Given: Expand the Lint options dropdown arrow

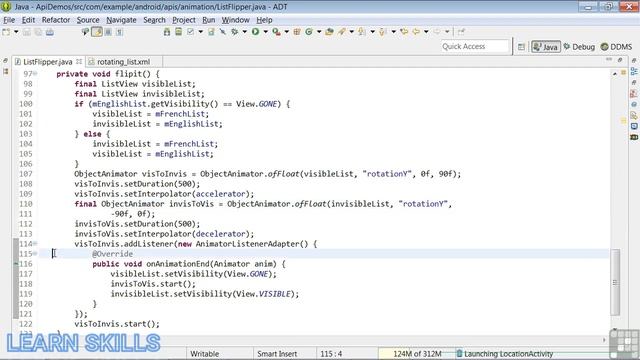Looking at the screenshot, I should click(200, 32).
